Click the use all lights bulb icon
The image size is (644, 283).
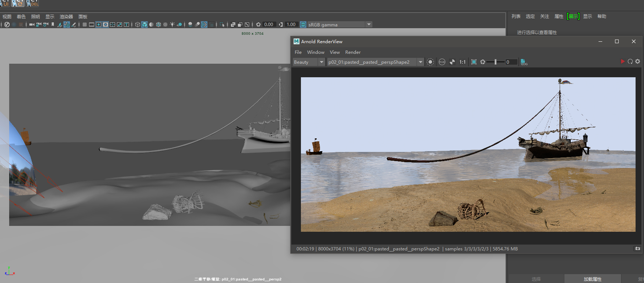(172, 25)
